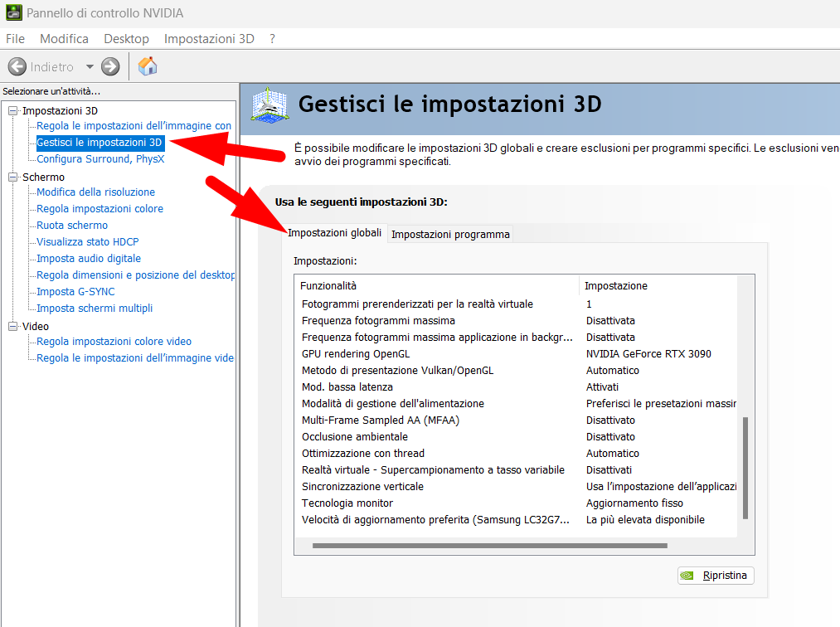Open Regola impostazioni colore link
This screenshot has width=840, height=627.
coord(100,208)
